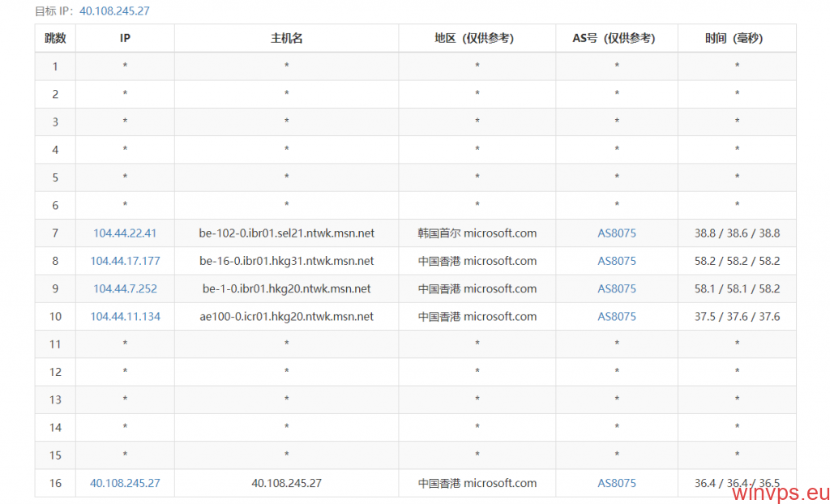830x504 pixels.
Task: Click hostname ae100-0.icr01.hkg20.ntwk.msn.net
Action: (286, 317)
